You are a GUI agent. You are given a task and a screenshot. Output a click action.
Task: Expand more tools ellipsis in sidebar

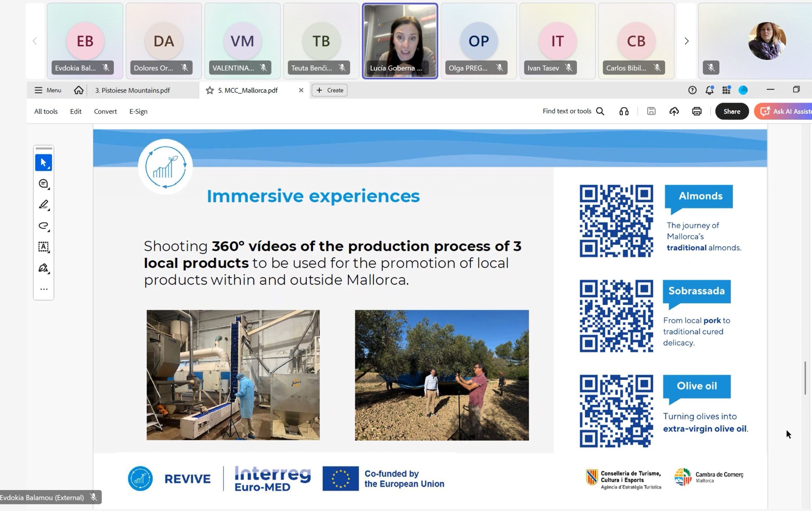(43, 289)
